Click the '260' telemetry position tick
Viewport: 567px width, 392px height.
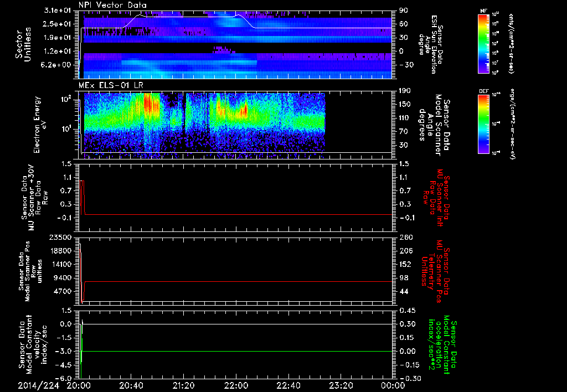406,237
